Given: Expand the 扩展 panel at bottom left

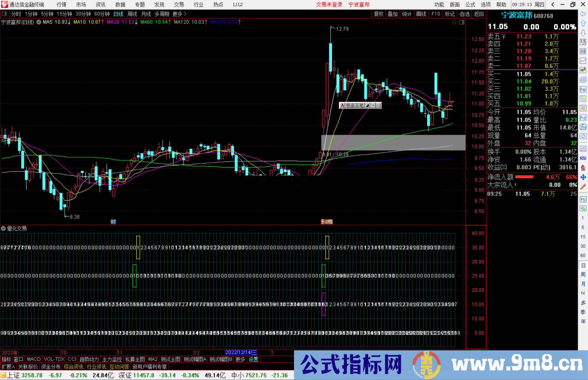Looking at the screenshot, I should tap(7, 367).
